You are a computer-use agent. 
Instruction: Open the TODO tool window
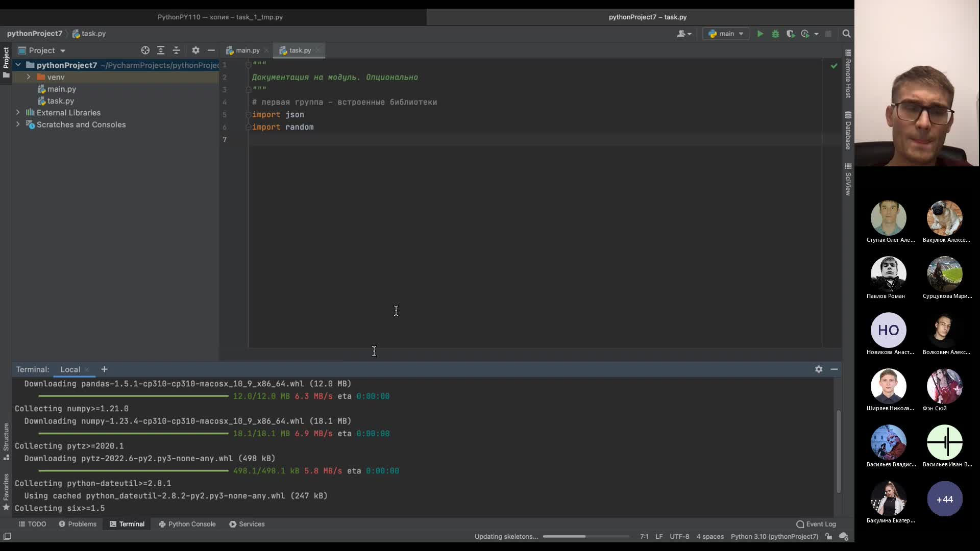(x=32, y=524)
